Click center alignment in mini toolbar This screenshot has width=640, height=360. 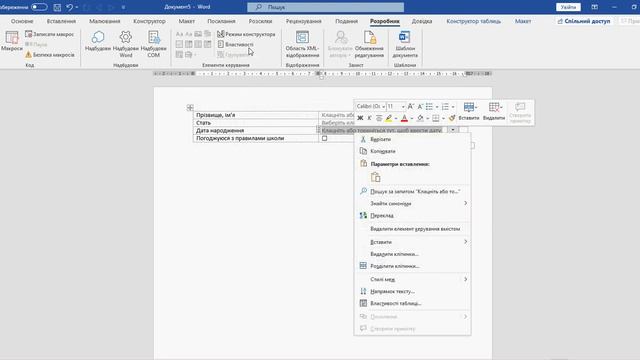pos(379,118)
